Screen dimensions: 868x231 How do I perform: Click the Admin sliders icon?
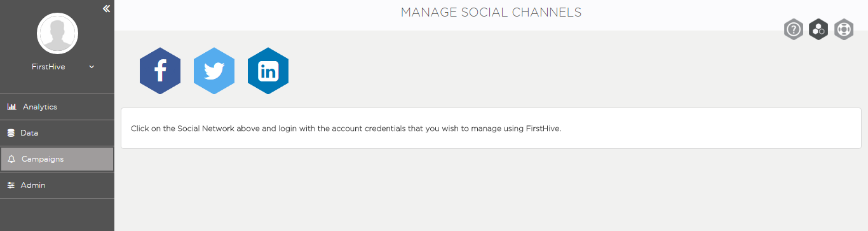coord(11,185)
